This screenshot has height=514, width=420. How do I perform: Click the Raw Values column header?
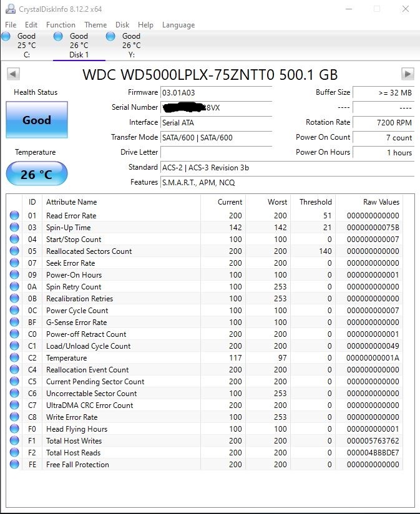[x=381, y=202]
